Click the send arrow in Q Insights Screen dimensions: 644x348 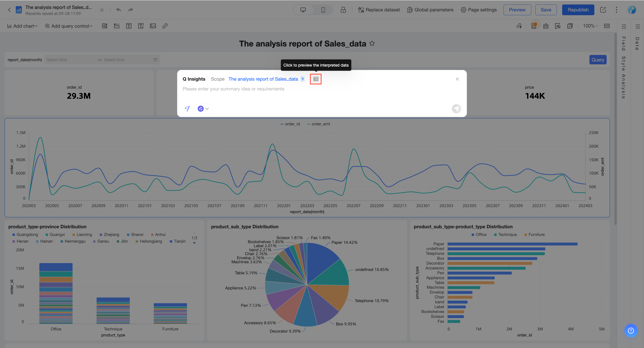point(456,109)
